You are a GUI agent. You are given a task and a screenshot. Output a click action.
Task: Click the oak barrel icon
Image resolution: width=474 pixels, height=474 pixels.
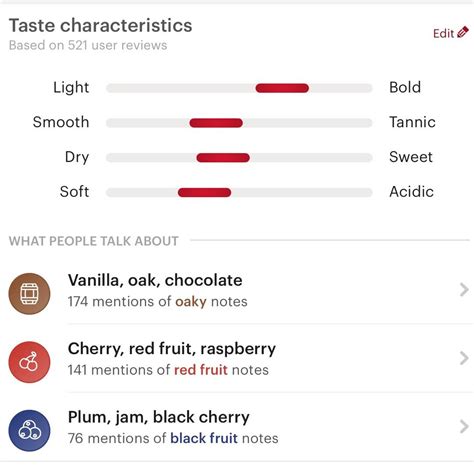(29, 294)
